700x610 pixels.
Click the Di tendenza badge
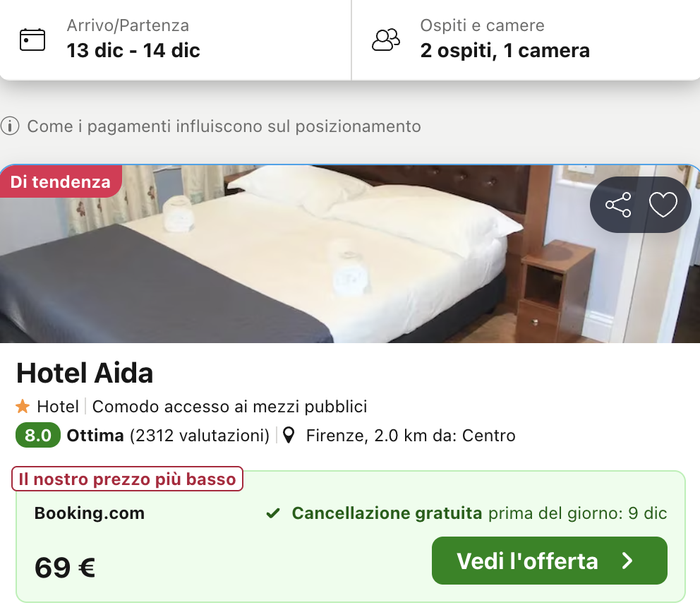tap(61, 181)
